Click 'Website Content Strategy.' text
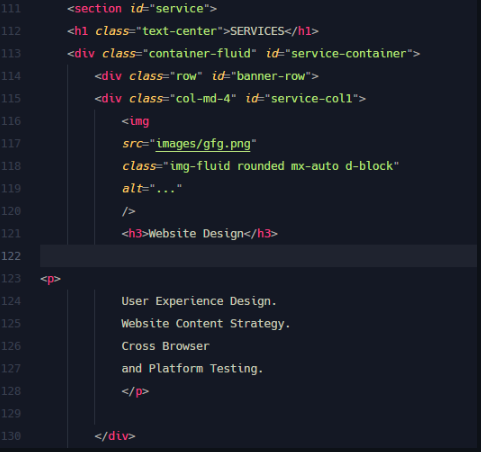 206,324
